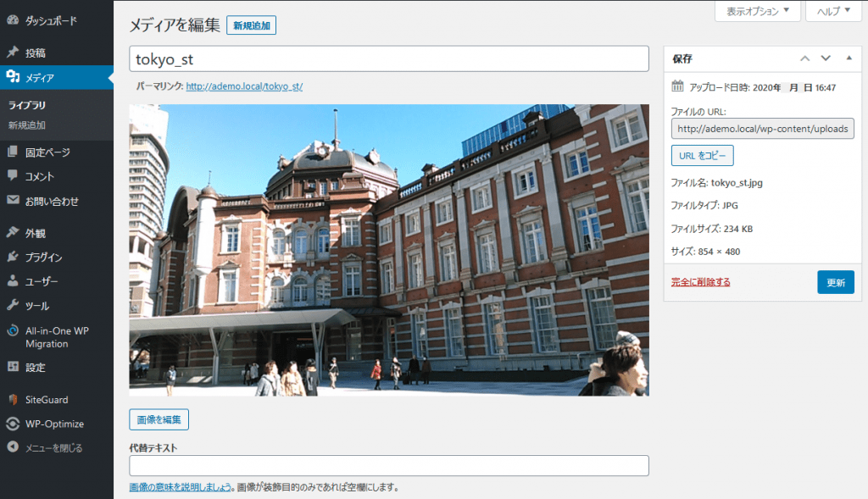Click the plug icon beside プラグイン
The width and height of the screenshot is (868, 499).
(13, 257)
